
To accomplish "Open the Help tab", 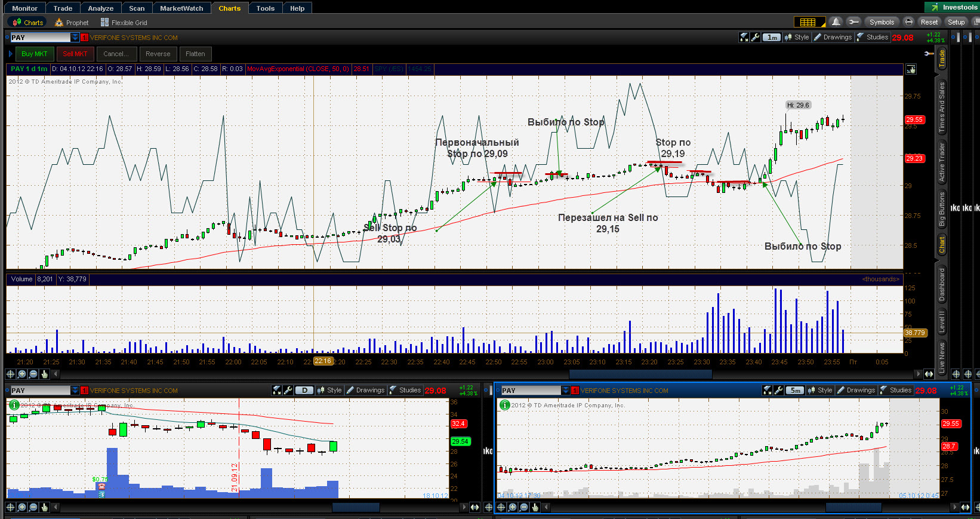I will click(x=297, y=8).
